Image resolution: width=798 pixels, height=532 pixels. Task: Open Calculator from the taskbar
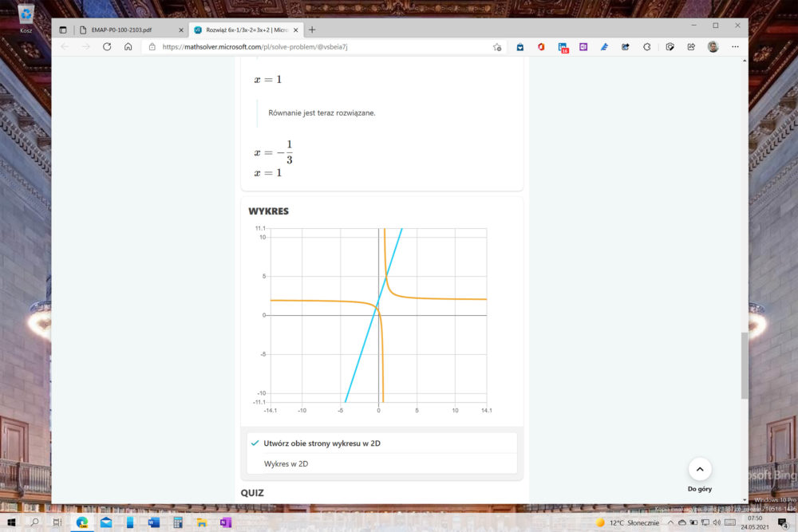pyautogui.click(x=178, y=522)
